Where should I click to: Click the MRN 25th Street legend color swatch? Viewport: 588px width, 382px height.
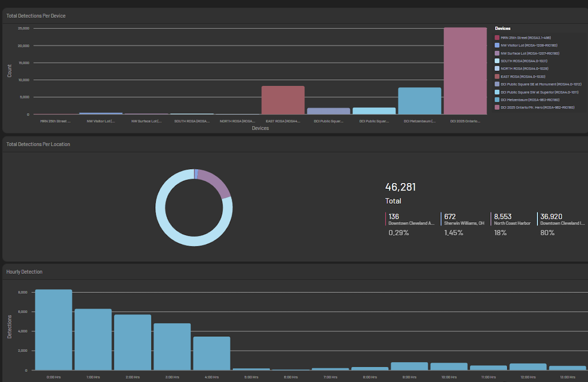pos(497,38)
